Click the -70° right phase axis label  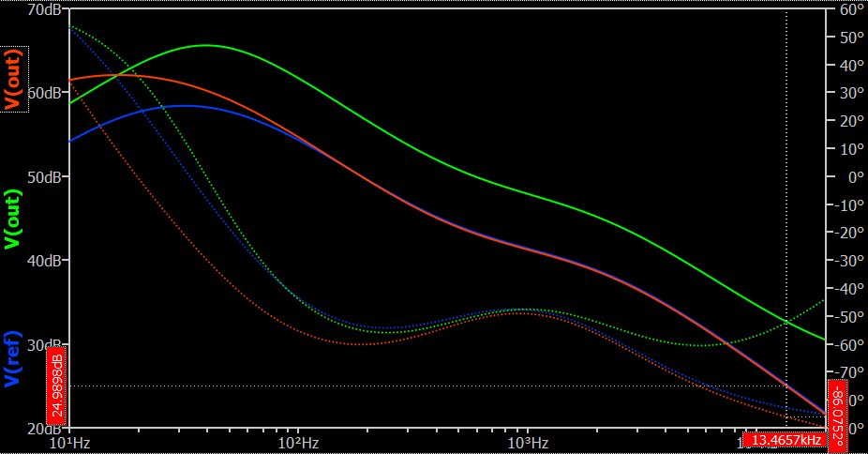tap(848, 372)
